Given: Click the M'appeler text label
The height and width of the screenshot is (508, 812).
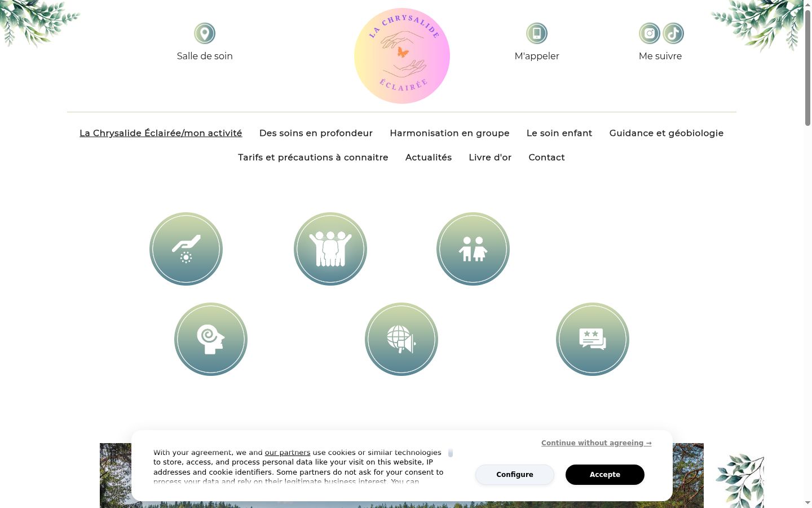Looking at the screenshot, I should point(537,56).
